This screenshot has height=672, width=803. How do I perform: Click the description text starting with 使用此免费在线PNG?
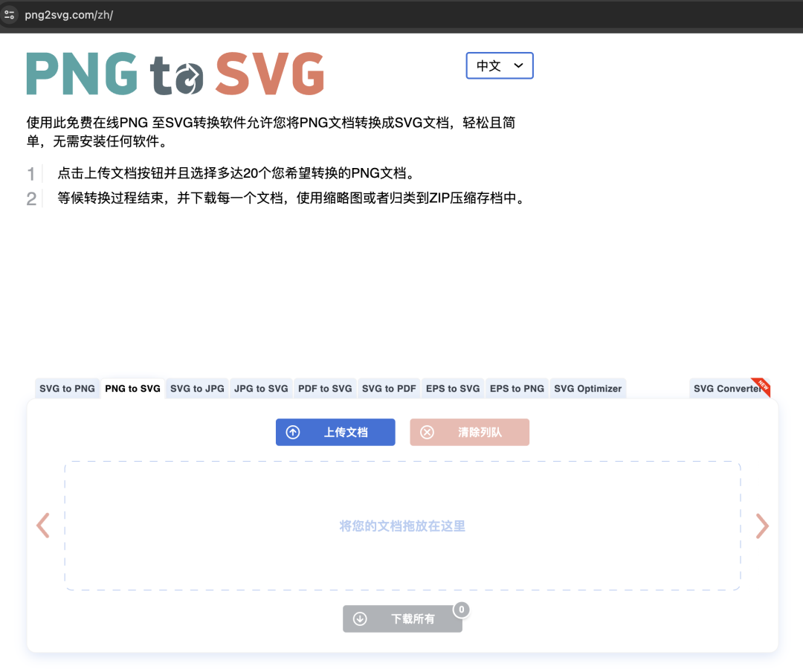coord(271,132)
